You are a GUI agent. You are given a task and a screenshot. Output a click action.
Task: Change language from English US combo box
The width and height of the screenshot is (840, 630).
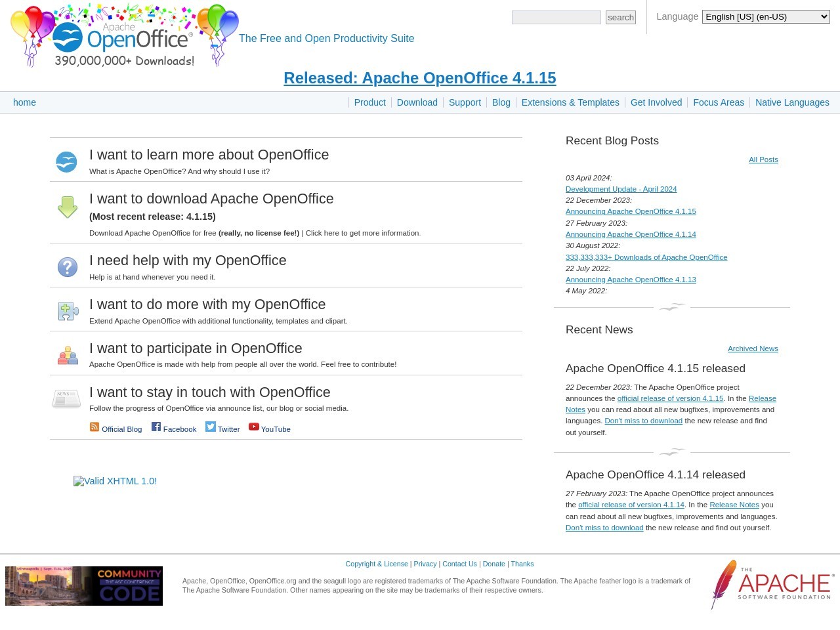(765, 16)
